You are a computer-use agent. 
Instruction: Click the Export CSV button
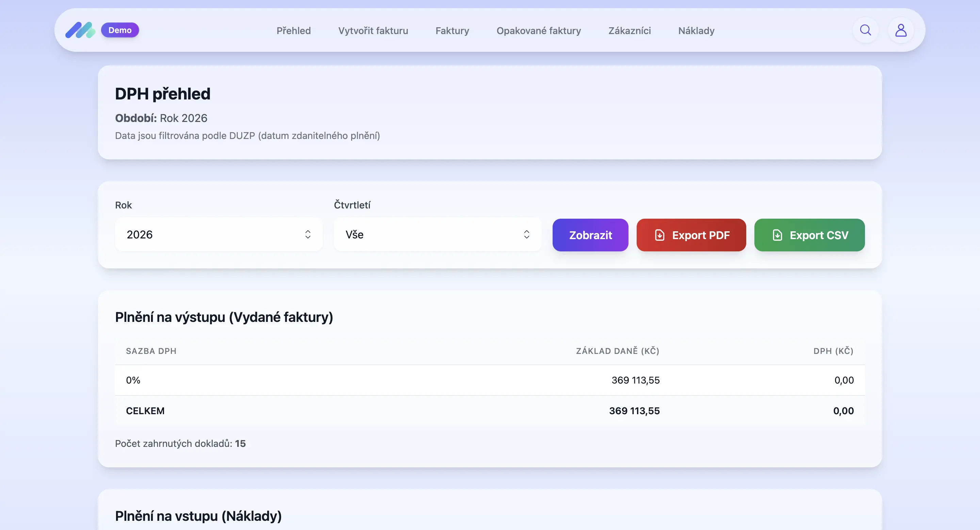coord(809,235)
